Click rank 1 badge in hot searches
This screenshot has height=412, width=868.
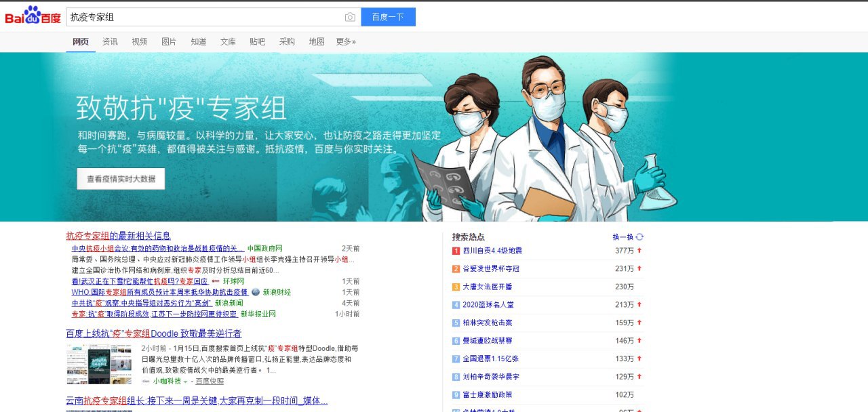tap(456, 251)
